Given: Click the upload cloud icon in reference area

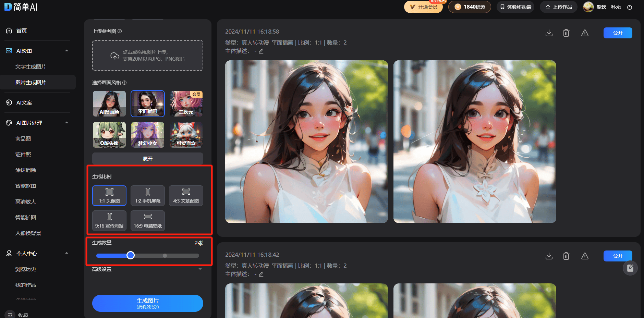Looking at the screenshot, I should 115,56.
